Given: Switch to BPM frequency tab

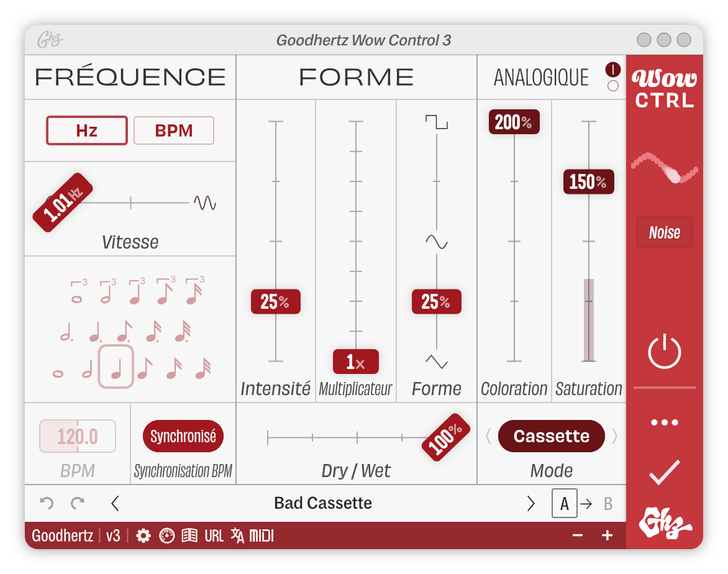Looking at the screenshot, I should point(174,130).
